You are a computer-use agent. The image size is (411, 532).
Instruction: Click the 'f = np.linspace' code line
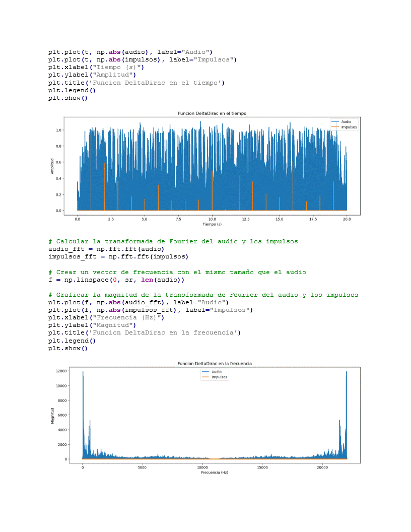coord(116,280)
